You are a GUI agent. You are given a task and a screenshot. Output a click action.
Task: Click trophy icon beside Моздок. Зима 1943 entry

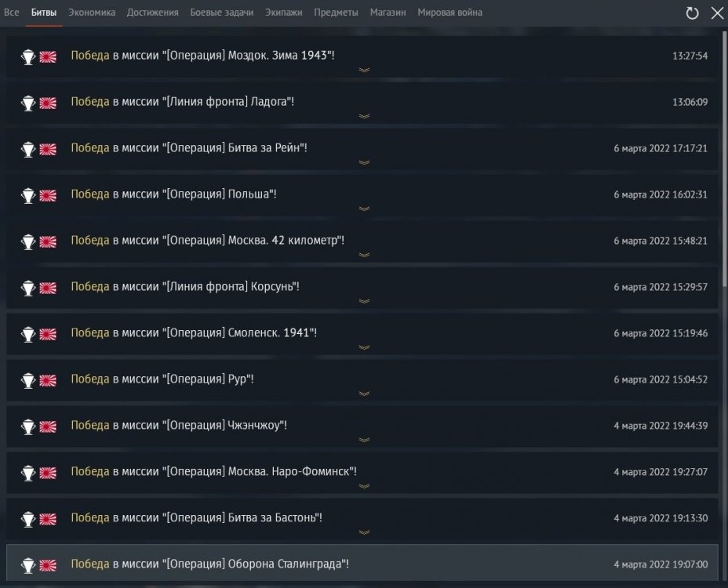tap(28, 56)
